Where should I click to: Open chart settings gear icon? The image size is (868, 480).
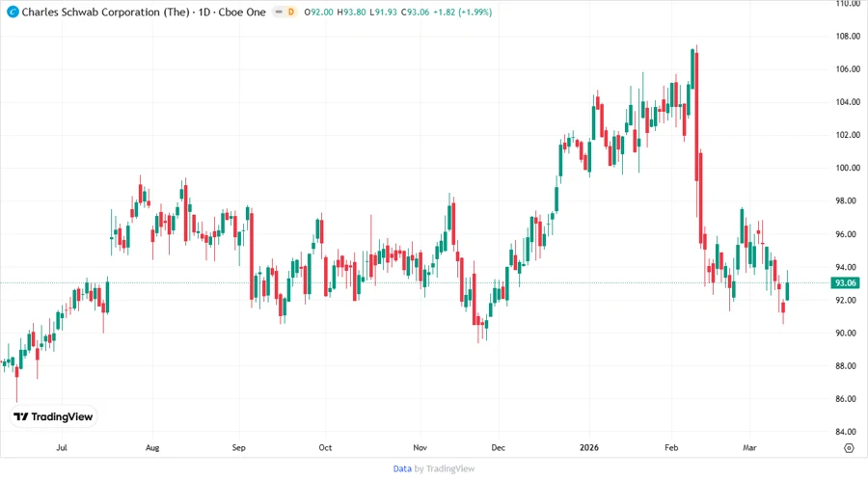coord(849,448)
